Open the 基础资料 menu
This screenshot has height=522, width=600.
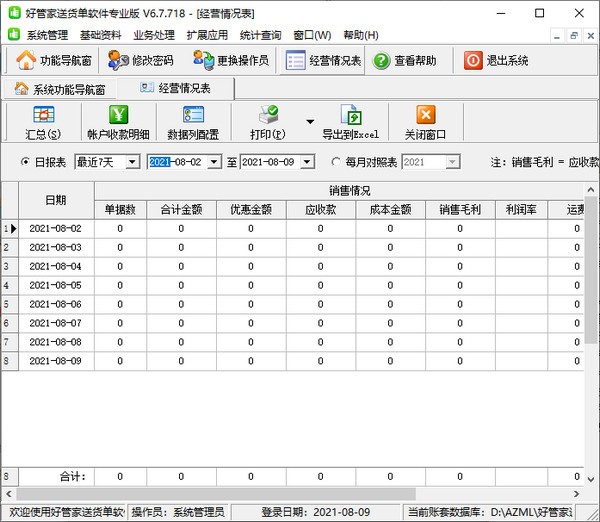(x=101, y=35)
